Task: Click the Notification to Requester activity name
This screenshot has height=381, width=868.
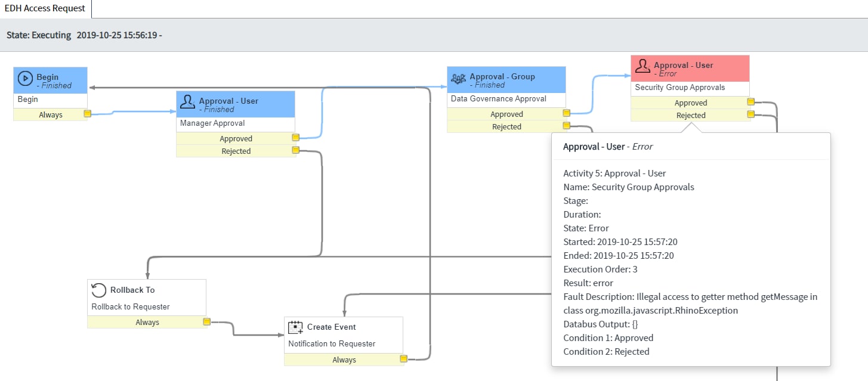Action: 332,344
